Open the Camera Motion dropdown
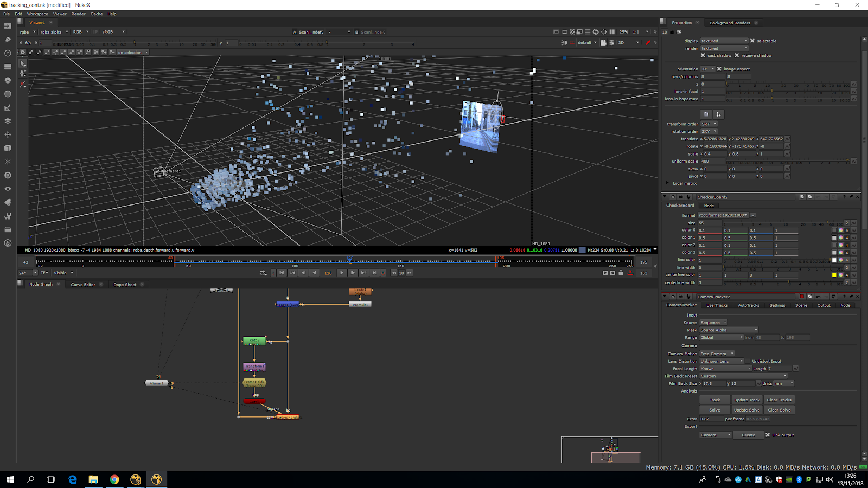Screen dimensions: 868x488 click(x=717, y=354)
